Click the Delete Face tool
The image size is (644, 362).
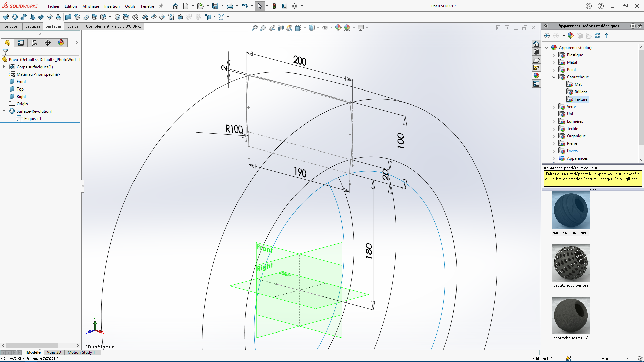pos(118,17)
